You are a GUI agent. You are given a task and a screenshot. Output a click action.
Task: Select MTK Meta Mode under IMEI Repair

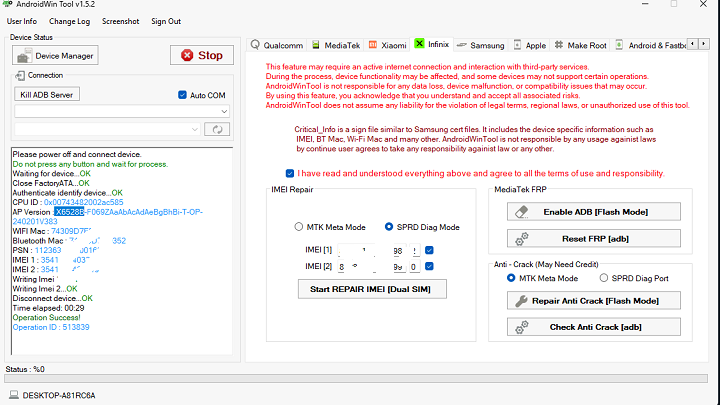pos(300,227)
